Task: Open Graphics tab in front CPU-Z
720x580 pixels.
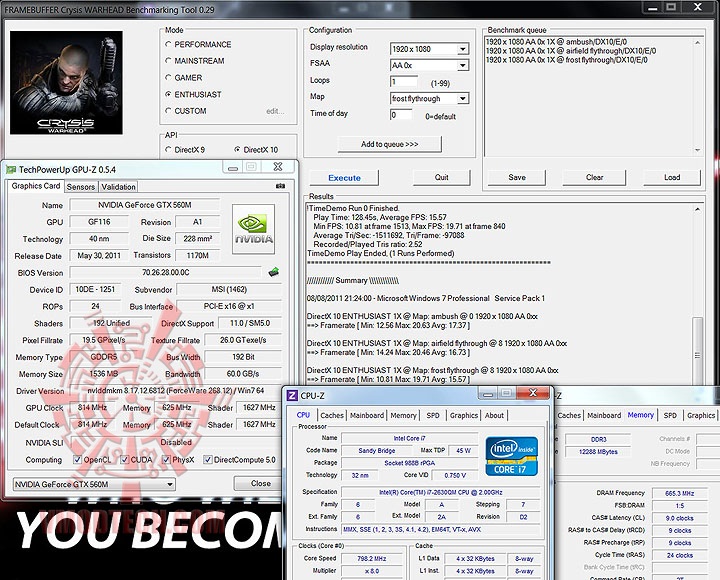Action: point(464,415)
